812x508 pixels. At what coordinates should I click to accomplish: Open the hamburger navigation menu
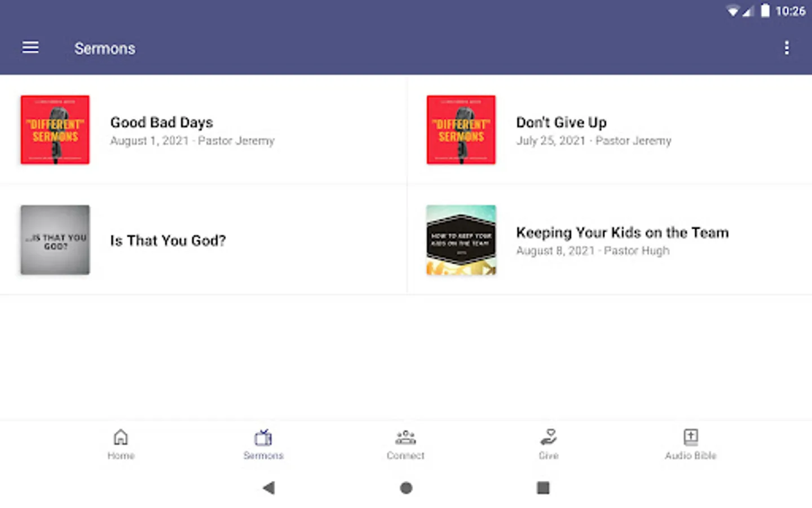coord(30,47)
